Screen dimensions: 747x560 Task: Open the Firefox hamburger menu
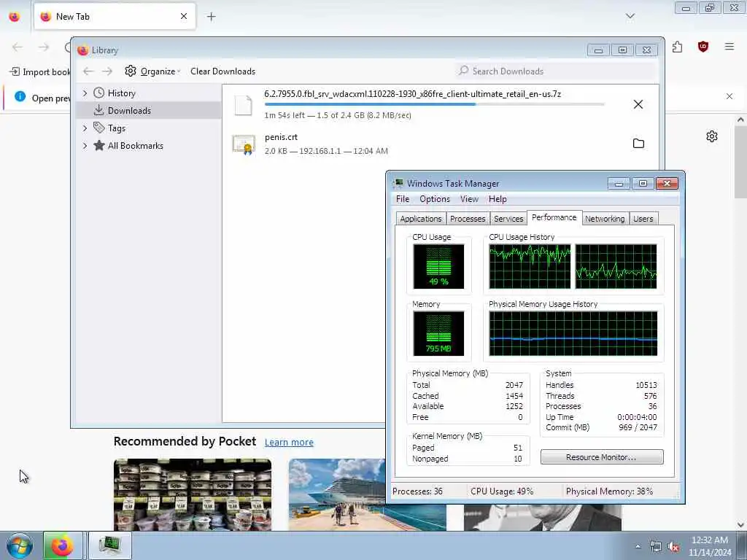coord(729,47)
